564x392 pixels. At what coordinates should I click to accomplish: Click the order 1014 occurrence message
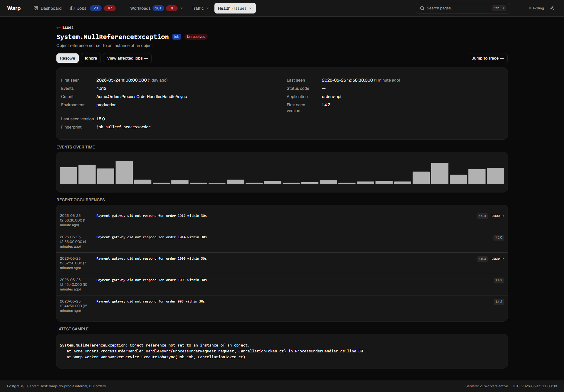pyautogui.click(x=152, y=237)
